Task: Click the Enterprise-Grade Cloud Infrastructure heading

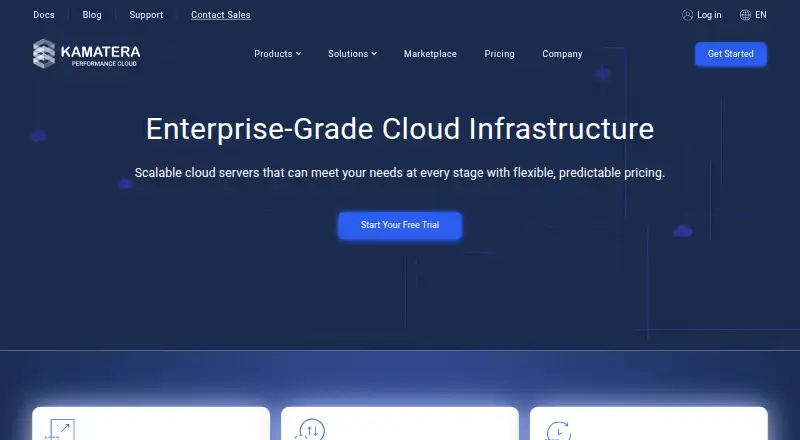Action: tap(400, 129)
